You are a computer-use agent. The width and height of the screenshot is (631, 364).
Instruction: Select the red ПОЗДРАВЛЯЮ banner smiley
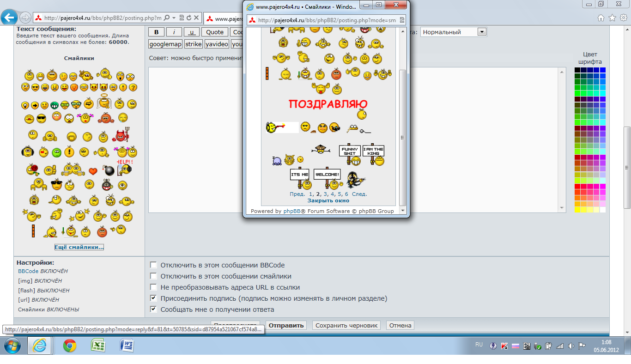pyautogui.click(x=328, y=103)
